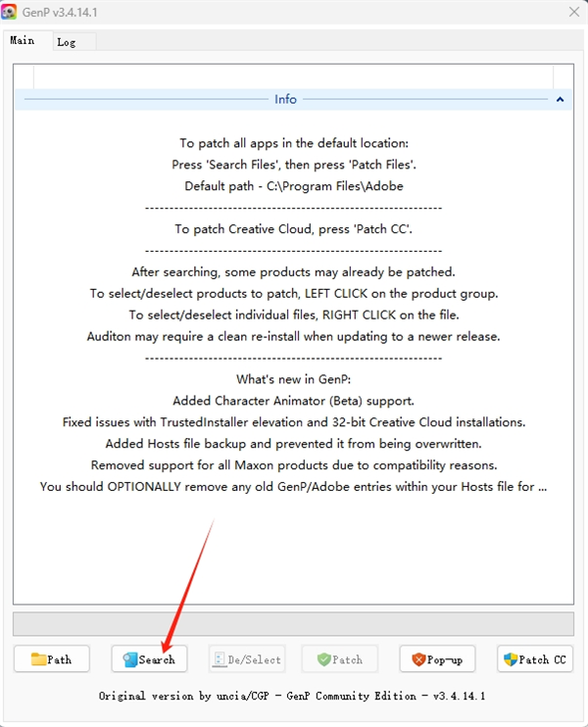Start file search with Search magnifier icon
The width and height of the screenshot is (588, 727).
pos(129,659)
